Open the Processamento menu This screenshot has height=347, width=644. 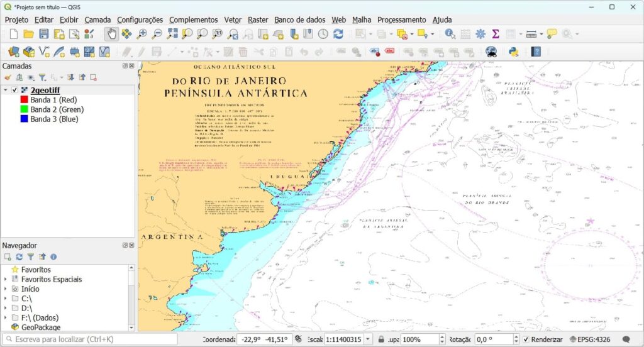coord(402,19)
